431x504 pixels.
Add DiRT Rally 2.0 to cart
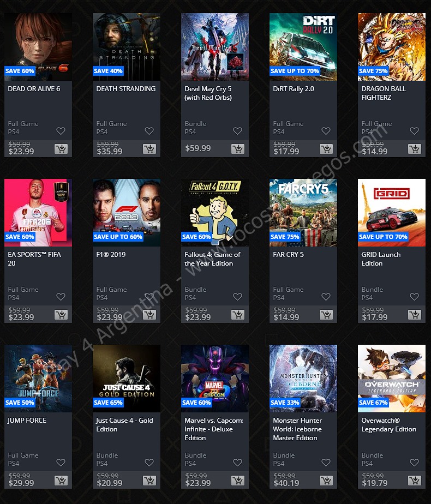click(326, 148)
